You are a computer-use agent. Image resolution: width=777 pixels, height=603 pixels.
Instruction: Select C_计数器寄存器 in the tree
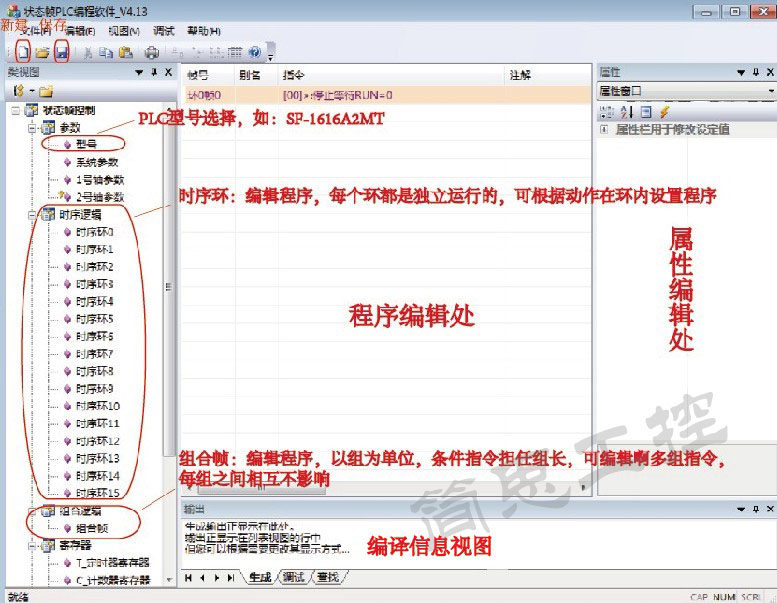coord(113,580)
